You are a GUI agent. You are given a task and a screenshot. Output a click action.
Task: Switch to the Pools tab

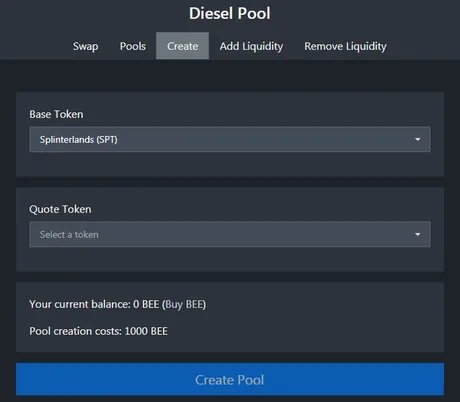tap(133, 46)
